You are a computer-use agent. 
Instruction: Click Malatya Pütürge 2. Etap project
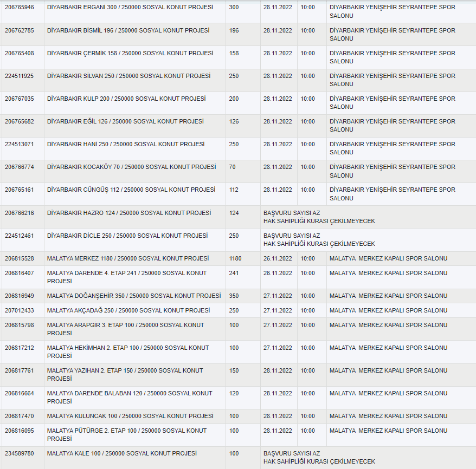tap(126, 434)
